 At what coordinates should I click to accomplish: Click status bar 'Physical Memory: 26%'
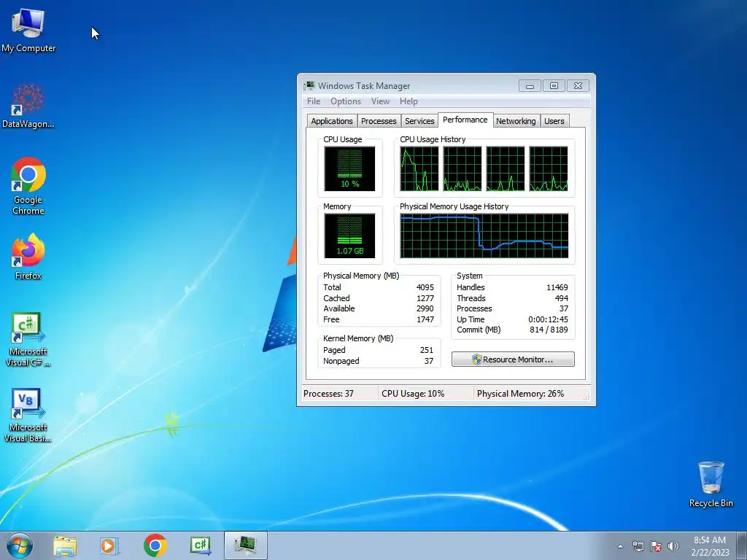[x=520, y=394]
